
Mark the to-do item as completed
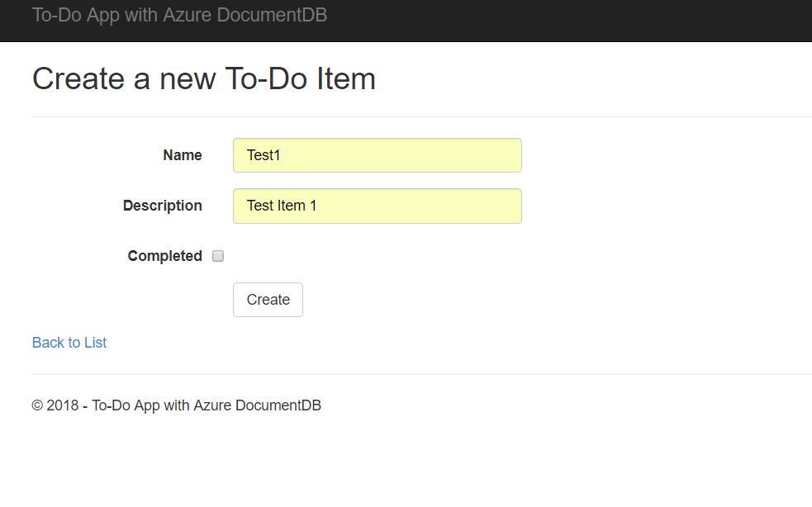tap(218, 256)
